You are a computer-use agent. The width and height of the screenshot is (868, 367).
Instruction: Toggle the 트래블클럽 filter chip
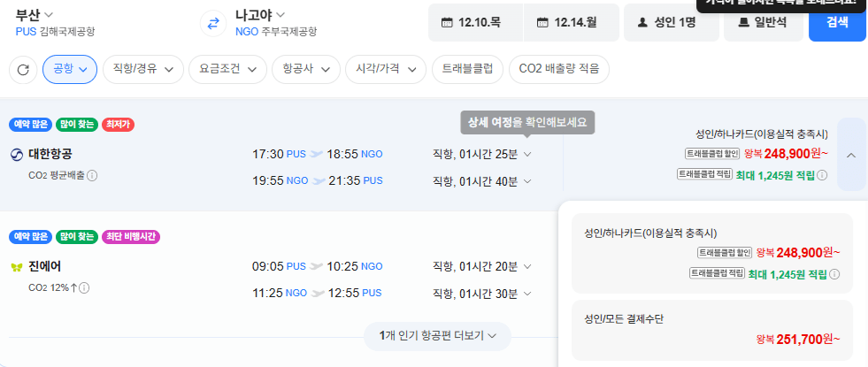pyautogui.click(x=468, y=69)
